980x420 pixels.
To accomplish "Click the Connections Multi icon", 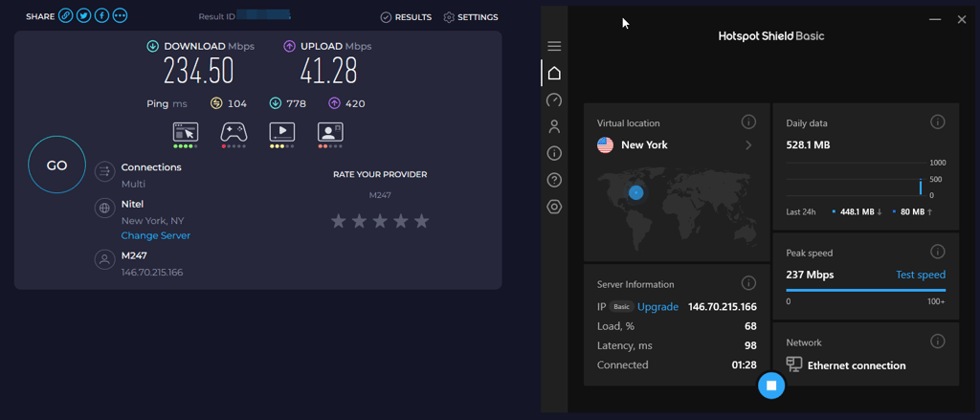I will [104, 171].
